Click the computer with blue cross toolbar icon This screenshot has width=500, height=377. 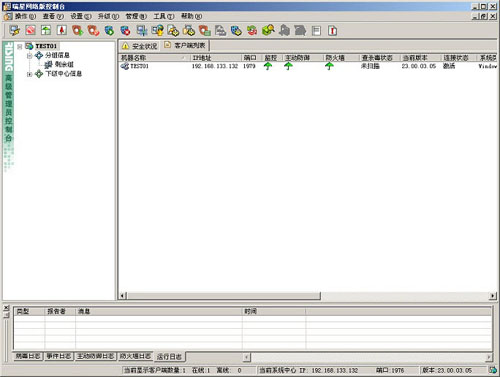coord(142,31)
